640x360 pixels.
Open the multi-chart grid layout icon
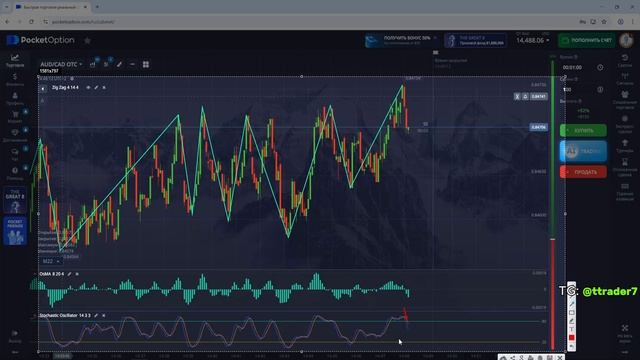[146, 64]
